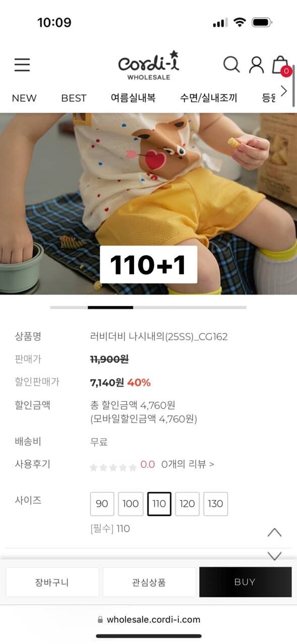Tap the cordi-i wholesale logo

pos(148,65)
